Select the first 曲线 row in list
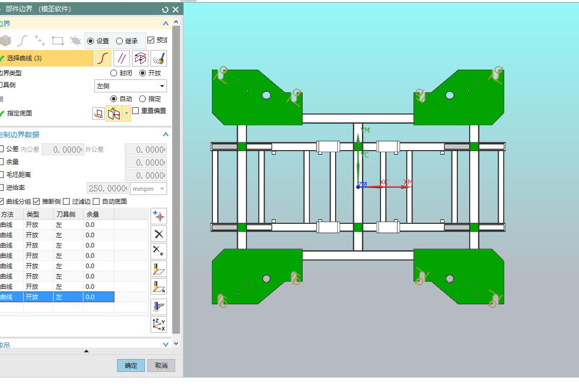Screen dimensions: 579x392 point(57,225)
